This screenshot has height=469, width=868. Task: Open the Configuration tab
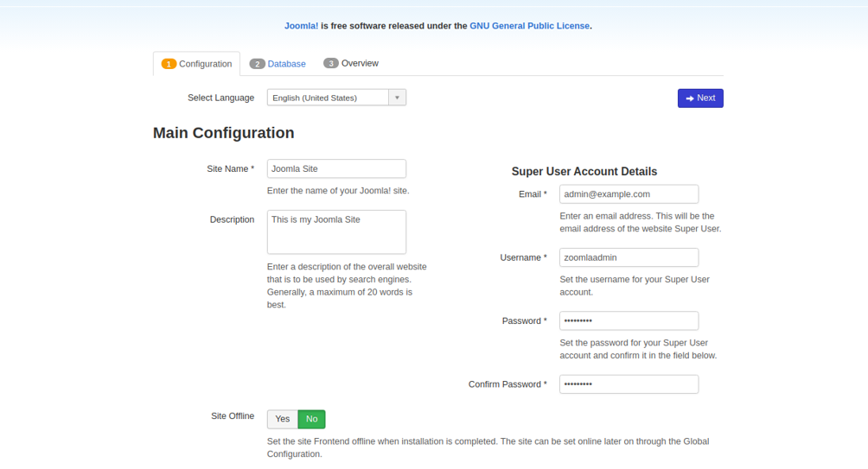click(x=196, y=64)
